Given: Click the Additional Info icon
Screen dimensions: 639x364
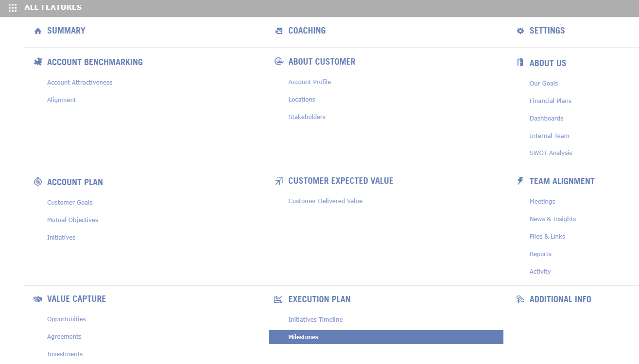Looking at the screenshot, I should pyautogui.click(x=520, y=299).
